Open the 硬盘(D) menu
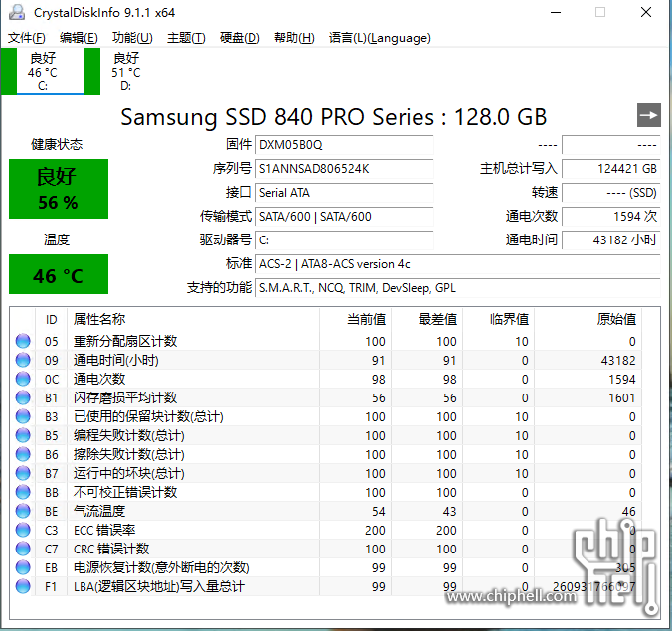This screenshot has height=631, width=672. click(240, 38)
